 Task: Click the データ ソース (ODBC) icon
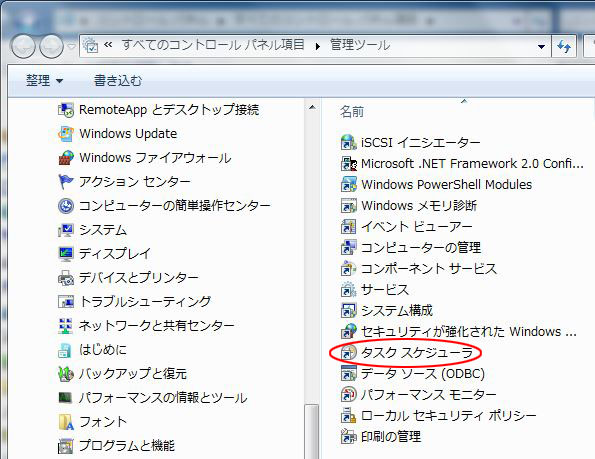[348, 373]
